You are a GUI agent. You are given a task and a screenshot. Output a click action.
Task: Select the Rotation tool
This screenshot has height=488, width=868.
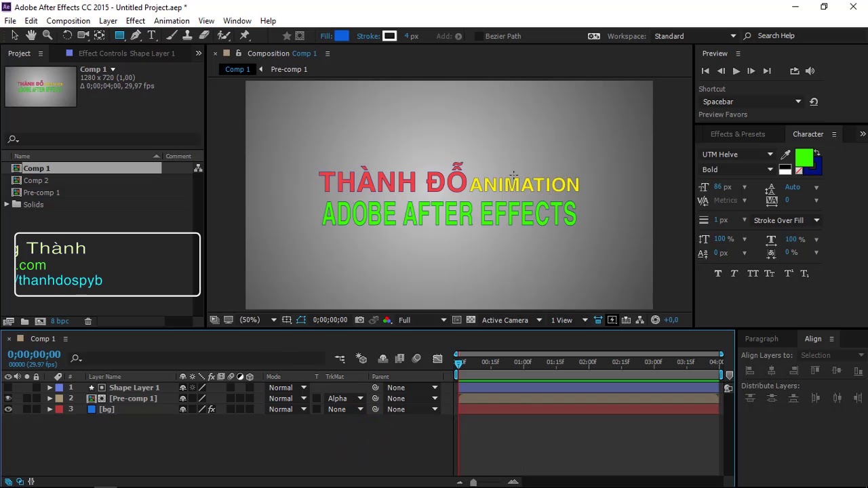(x=67, y=35)
